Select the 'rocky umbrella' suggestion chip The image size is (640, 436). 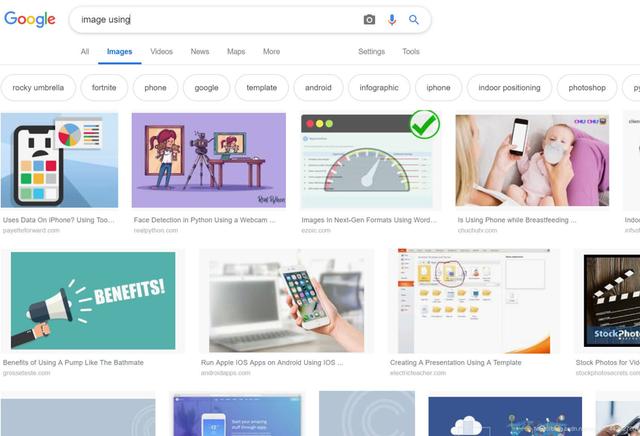pyautogui.click(x=38, y=87)
